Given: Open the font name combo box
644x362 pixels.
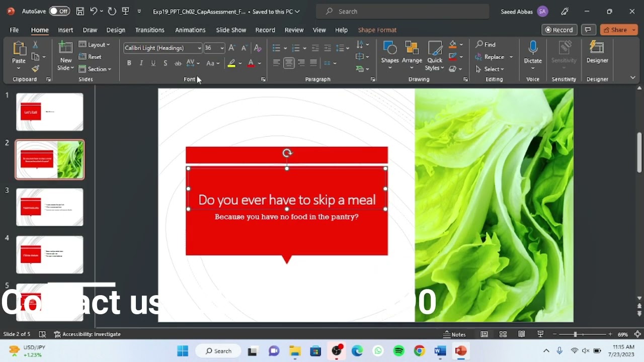Looking at the screenshot, I should (163, 48).
